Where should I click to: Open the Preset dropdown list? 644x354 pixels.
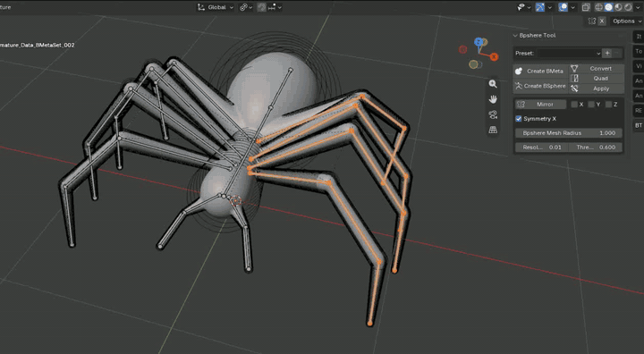click(569, 53)
